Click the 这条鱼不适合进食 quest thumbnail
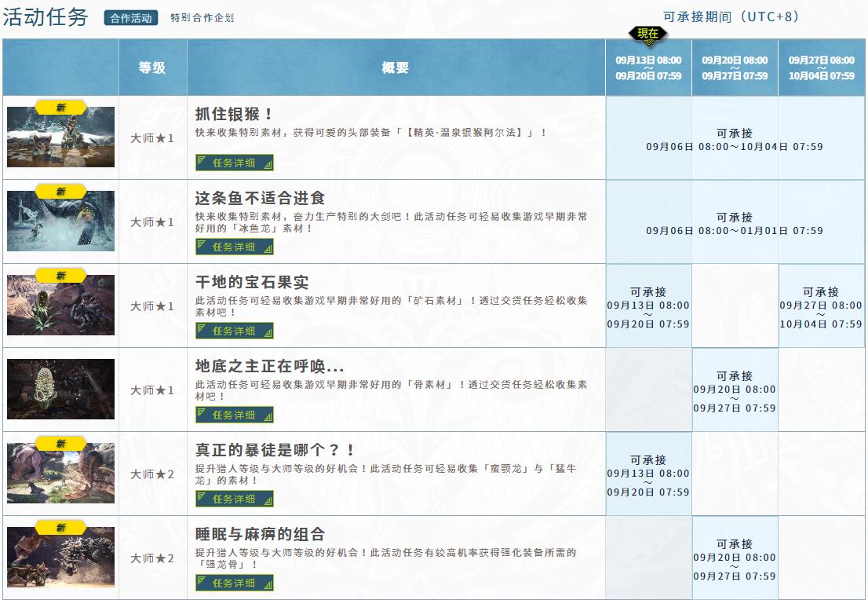Viewport: 868px width, 600px height. click(60, 223)
